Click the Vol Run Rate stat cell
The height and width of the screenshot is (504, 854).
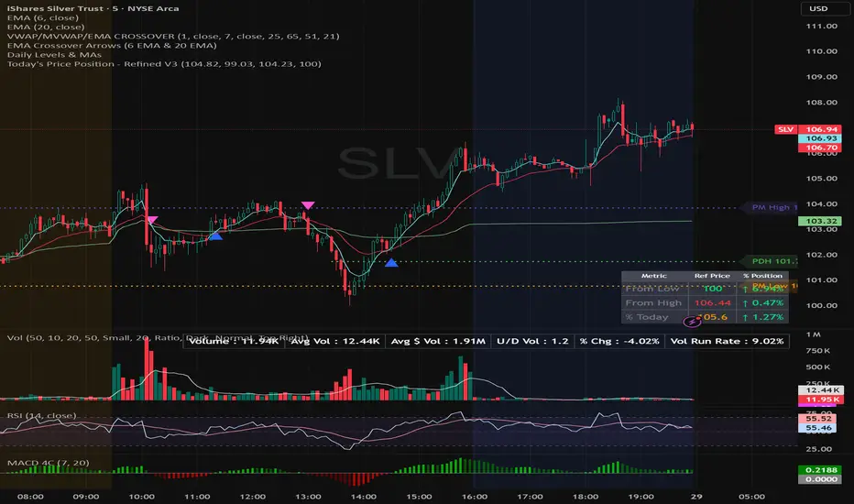pyautogui.click(x=727, y=341)
